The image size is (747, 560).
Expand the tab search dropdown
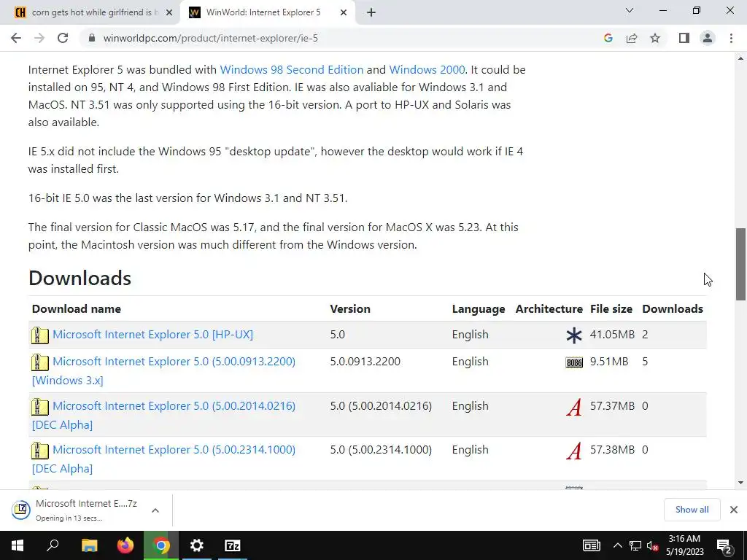tap(630, 10)
